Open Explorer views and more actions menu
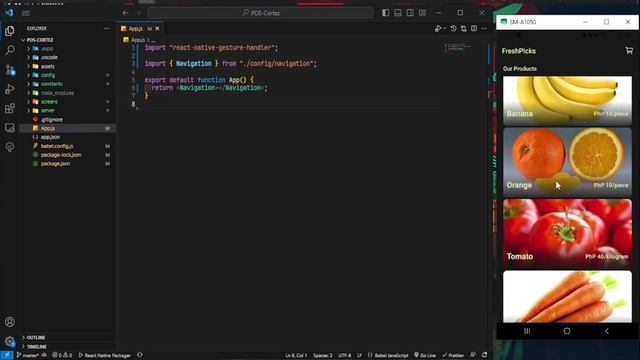This screenshot has height=360, width=640. [x=107, y=29]
